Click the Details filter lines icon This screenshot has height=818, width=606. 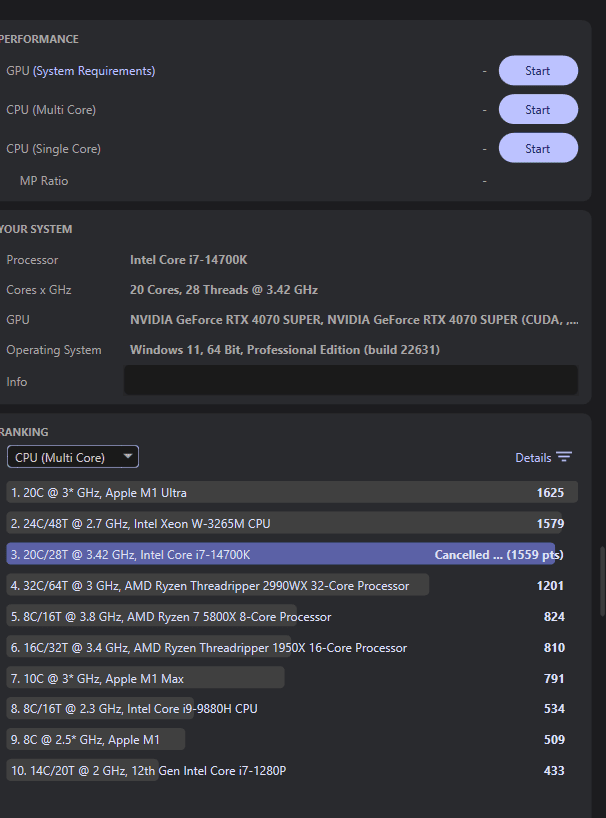point(564,457)
